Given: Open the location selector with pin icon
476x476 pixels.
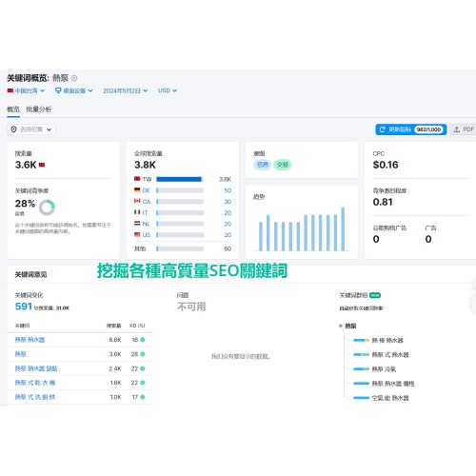Looking at the screenshot, I should [31, 129].
